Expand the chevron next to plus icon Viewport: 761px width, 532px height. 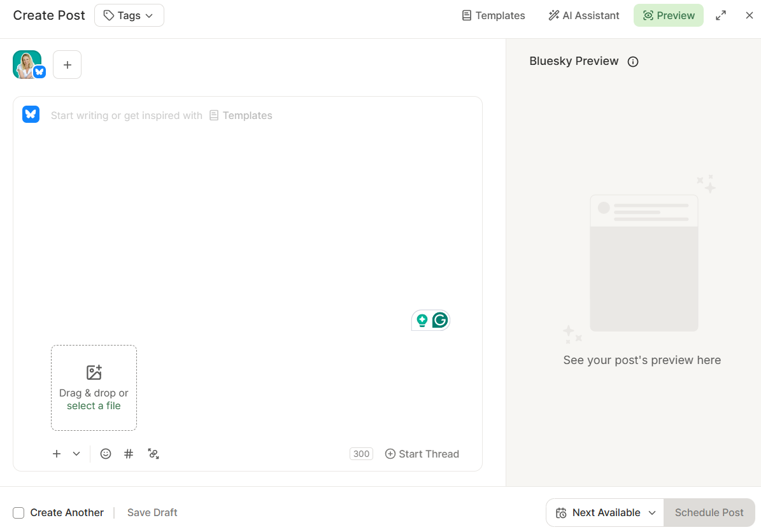tap(76, 454)
